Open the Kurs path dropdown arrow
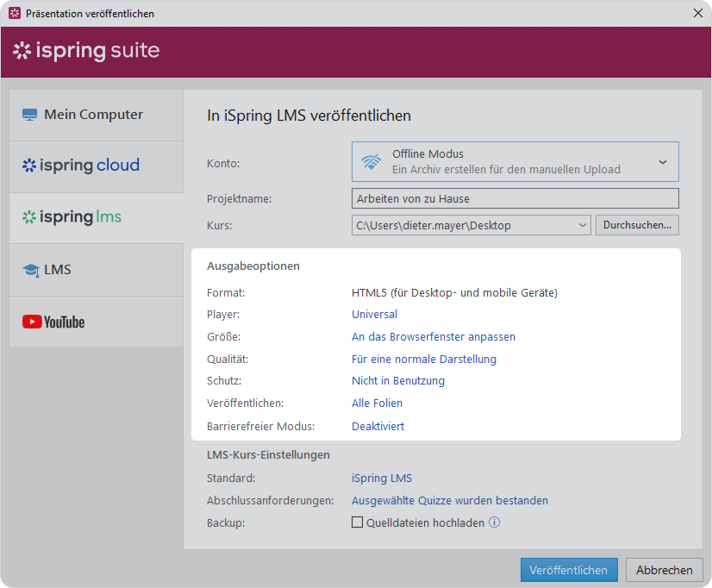712x588 pixels. coord(583,226)
